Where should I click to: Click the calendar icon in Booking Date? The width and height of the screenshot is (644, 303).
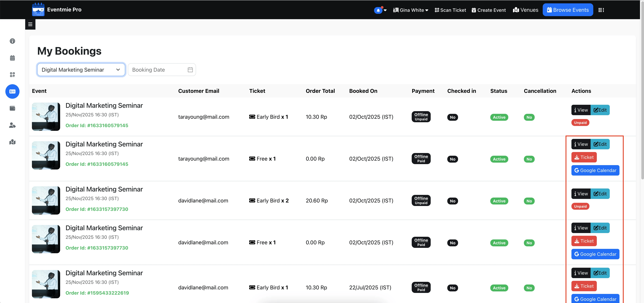click(x=190, y=70)
